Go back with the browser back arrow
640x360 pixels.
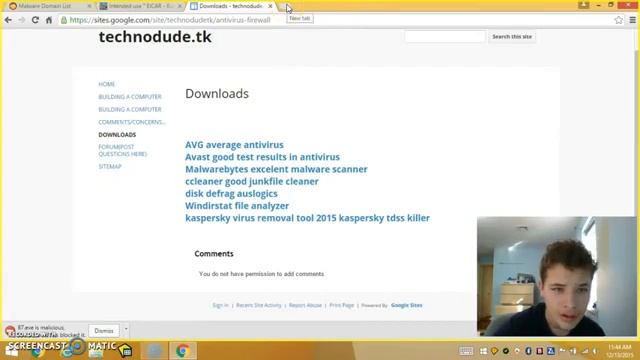coord(8,20)
